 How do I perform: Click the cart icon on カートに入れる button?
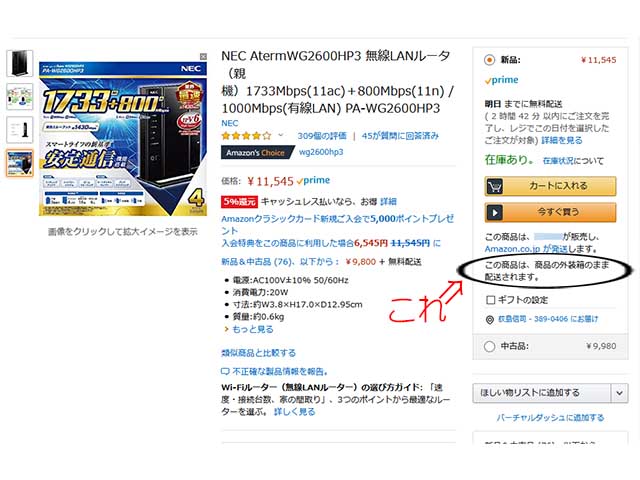coord(495,187)
